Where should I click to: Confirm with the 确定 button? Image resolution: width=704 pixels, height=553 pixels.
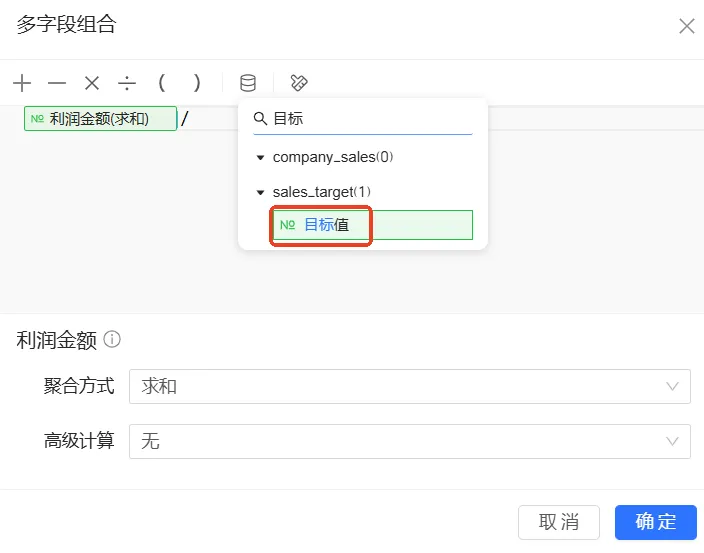[655, 522]
